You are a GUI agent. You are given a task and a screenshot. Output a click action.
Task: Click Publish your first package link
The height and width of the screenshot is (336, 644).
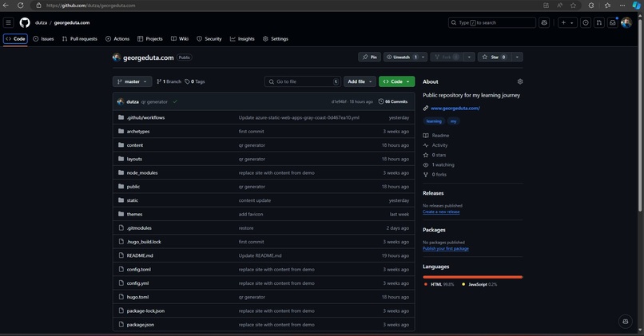446,249
